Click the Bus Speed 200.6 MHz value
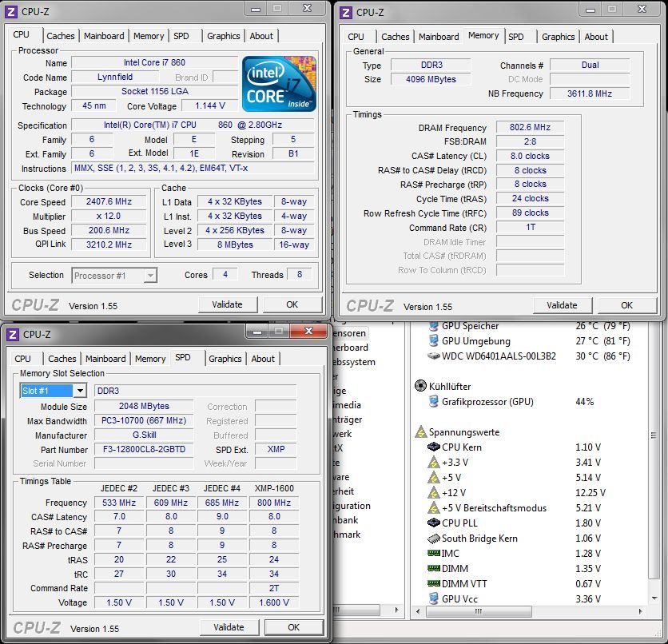The width and height of the screenshot is (668, 644). [109, 230]
